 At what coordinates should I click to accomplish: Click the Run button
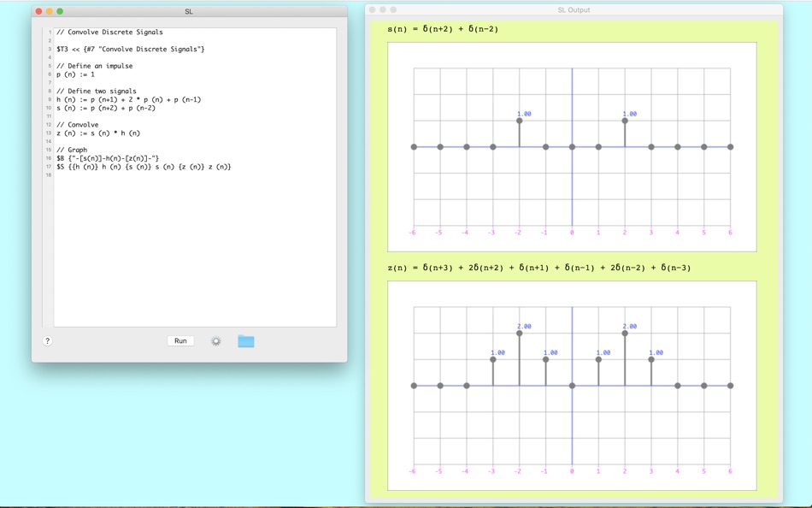[180, 340]
